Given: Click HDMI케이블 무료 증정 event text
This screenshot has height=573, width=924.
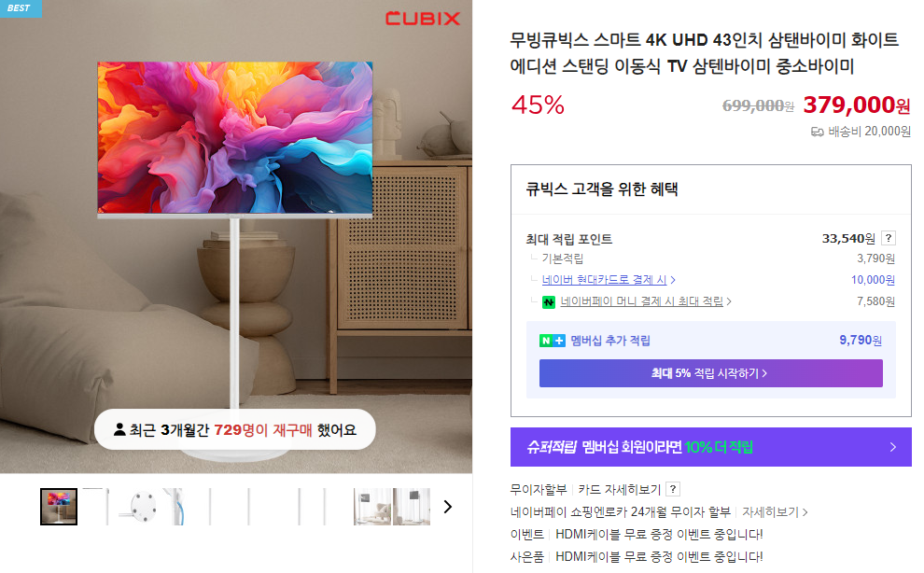Looking at the screenshot, I should 659,535.
